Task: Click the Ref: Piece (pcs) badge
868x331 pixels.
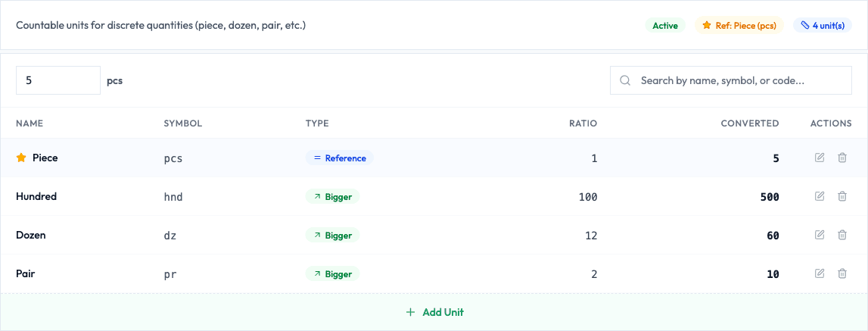Action: click(739, 26)
